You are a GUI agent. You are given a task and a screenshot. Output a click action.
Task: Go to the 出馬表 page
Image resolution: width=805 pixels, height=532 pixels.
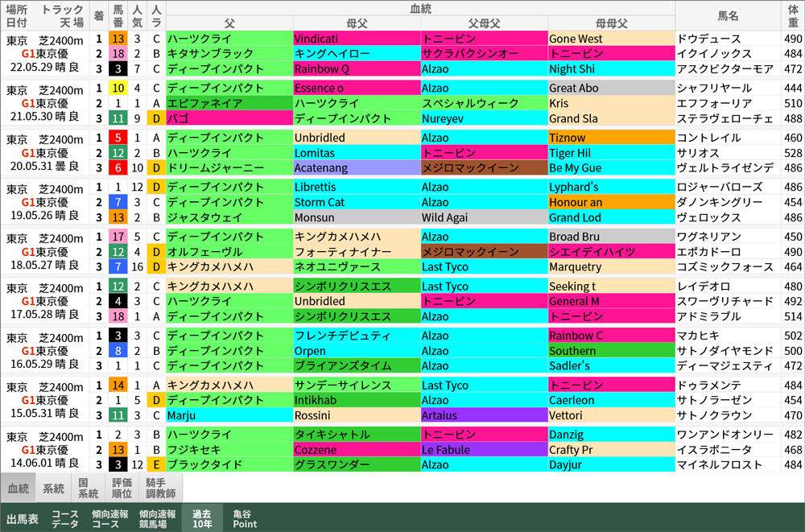coord(23,519)
